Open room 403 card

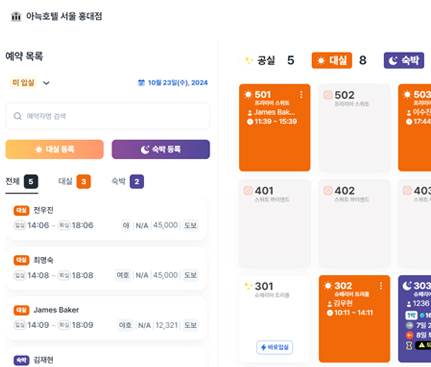[x=414, y=223]
